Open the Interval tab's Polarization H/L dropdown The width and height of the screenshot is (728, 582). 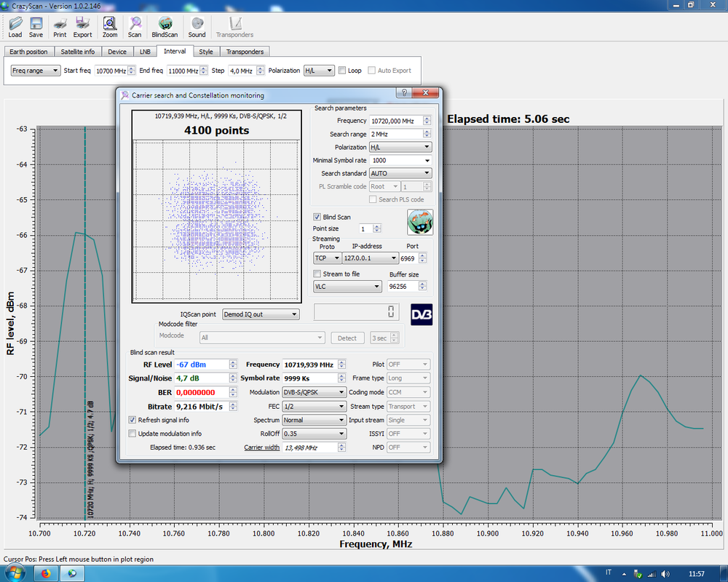[319, 71]
